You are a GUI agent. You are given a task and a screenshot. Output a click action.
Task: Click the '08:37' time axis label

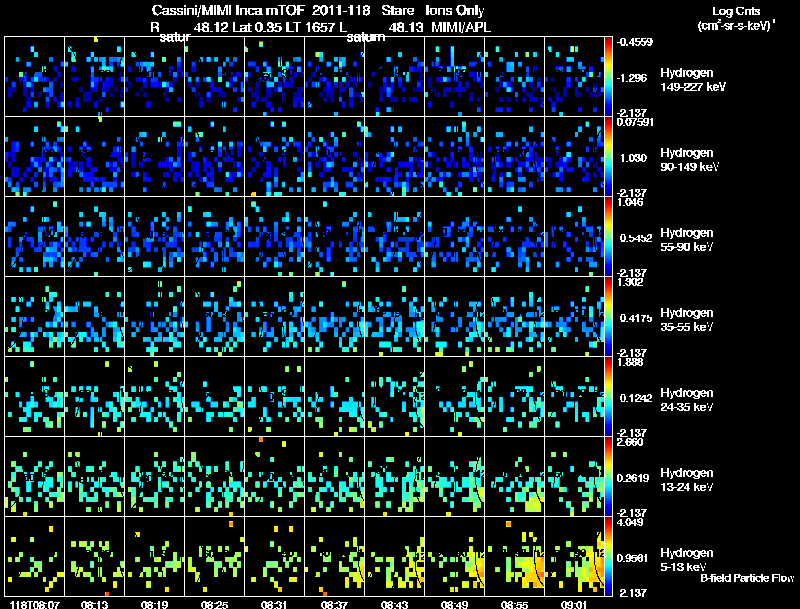tap(335, 604)
